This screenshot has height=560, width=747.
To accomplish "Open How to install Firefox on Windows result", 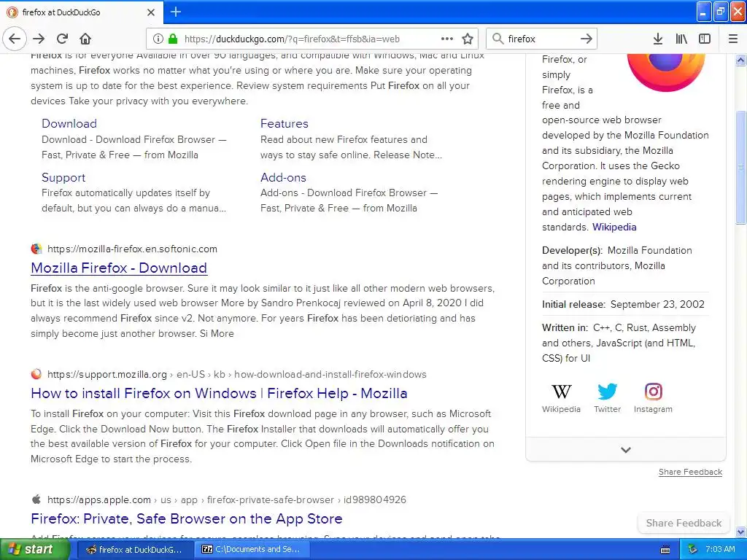I will pyautogui.click(x=219, y=393).
